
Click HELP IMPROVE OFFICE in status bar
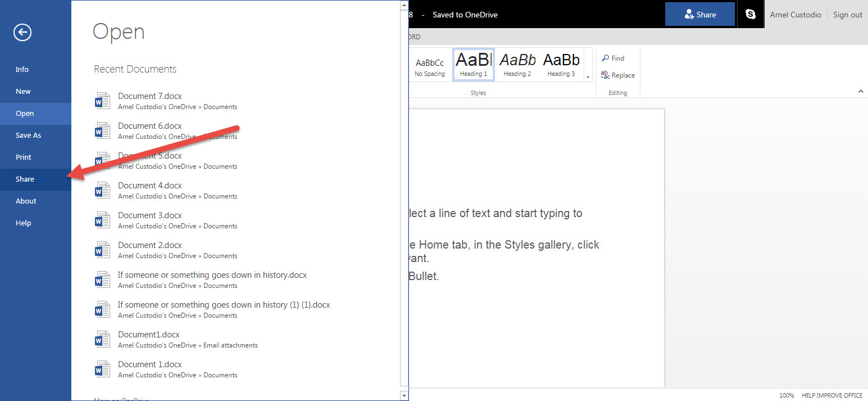832,395
